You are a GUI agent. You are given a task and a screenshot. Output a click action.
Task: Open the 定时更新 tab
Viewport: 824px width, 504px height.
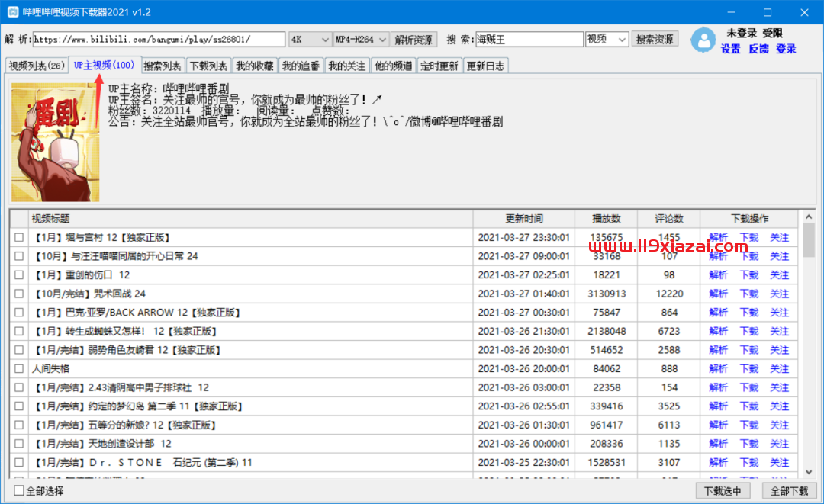click(439, 66)
